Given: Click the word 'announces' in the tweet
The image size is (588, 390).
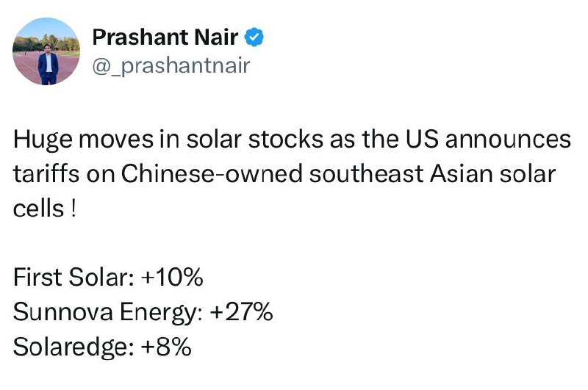Looking at the screenshot, I should pyautogui.click(x=508, y=140).
